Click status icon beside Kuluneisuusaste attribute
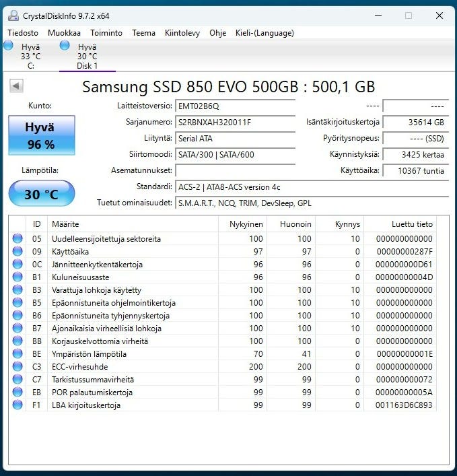This screenshot has width=457, height=476. 17,277
